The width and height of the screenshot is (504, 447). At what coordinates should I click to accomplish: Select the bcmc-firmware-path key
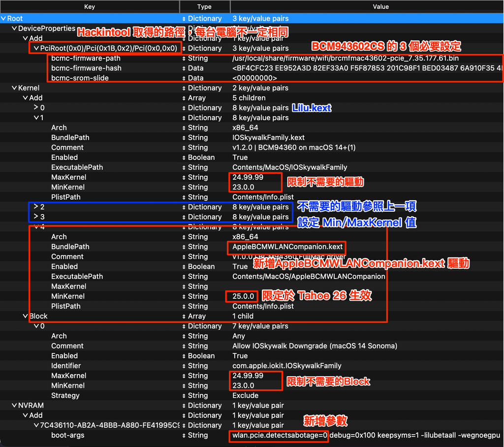point(86,58)
